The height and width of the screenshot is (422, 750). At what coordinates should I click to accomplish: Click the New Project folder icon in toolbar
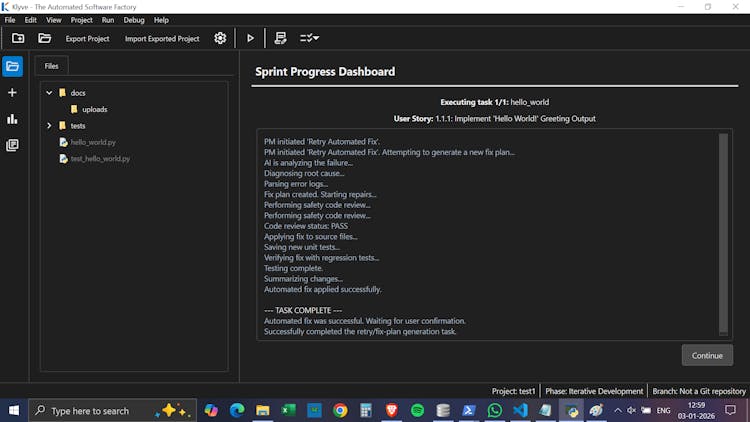18,38
